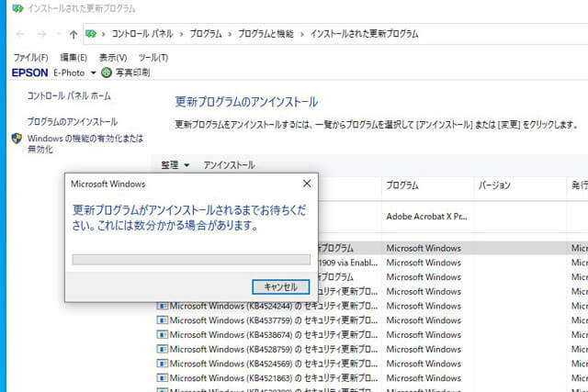The width and height of the screenshot is (588, 392).
Task: Select Microsoft Windows (KB4524569) update entry
Action: [274, 364]
